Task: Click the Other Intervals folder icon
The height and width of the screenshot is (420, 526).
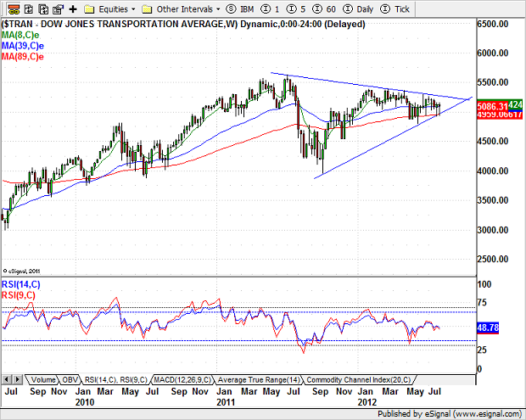Action: pyautogui.click(x=148, y=9)
